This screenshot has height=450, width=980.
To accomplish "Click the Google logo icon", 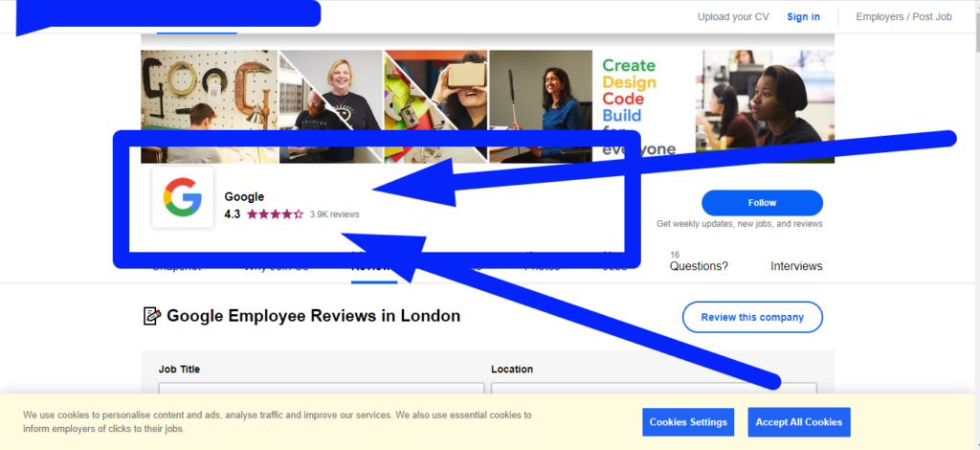I will click(x=183, y=197).
